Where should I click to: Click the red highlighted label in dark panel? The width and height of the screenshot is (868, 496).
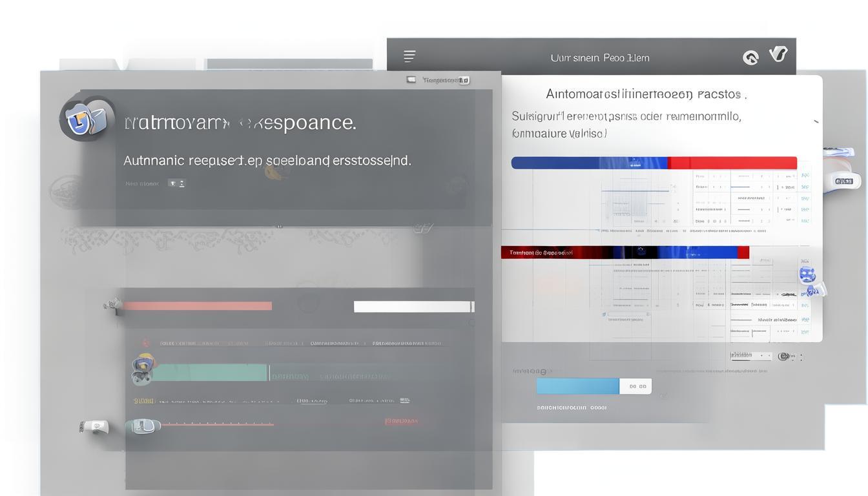click(x=401, y=421)
